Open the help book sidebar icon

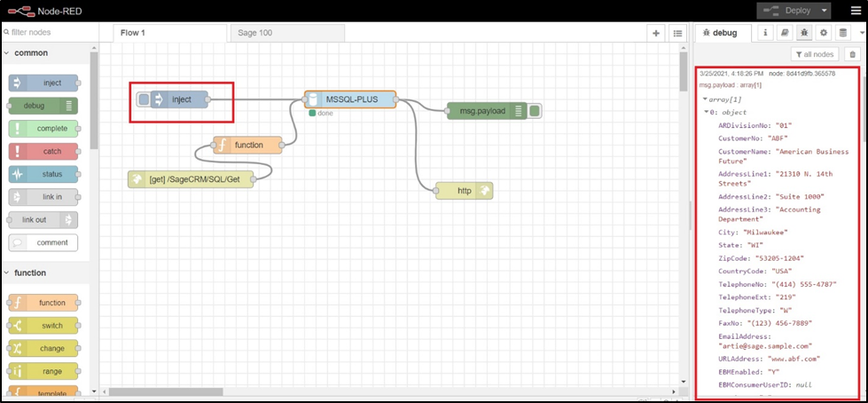pyautogui.click(x=785, y=33)
